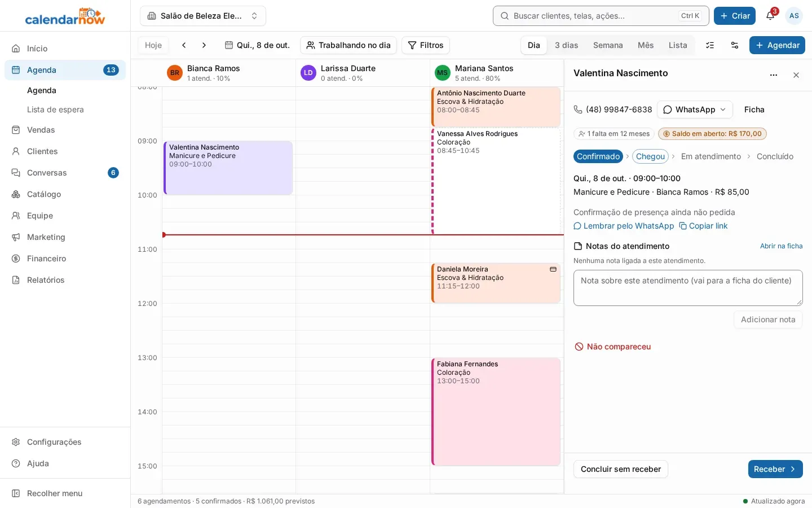
Task: Focus the appointment note text field
Action: [688, 288]
